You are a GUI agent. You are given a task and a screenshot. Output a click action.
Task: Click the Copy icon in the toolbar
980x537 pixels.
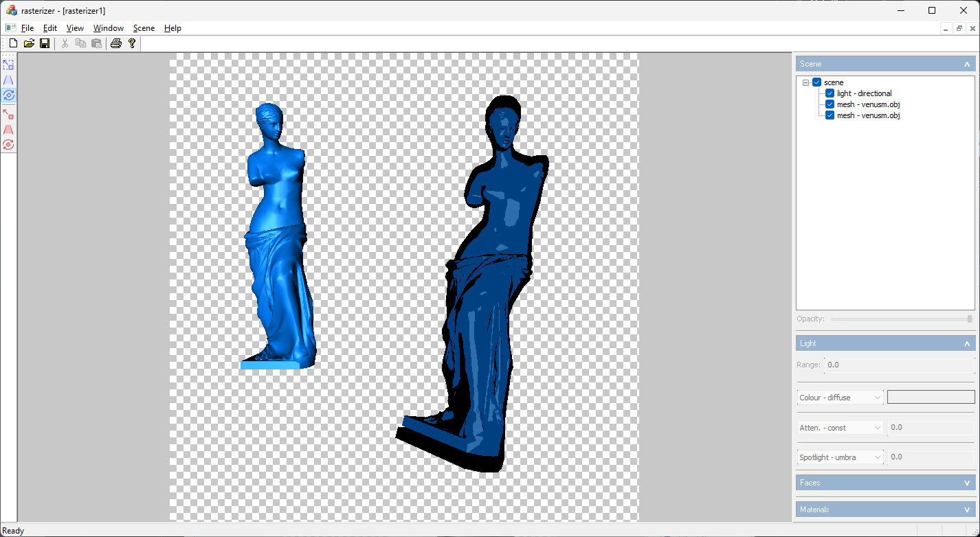coord(80,43)
